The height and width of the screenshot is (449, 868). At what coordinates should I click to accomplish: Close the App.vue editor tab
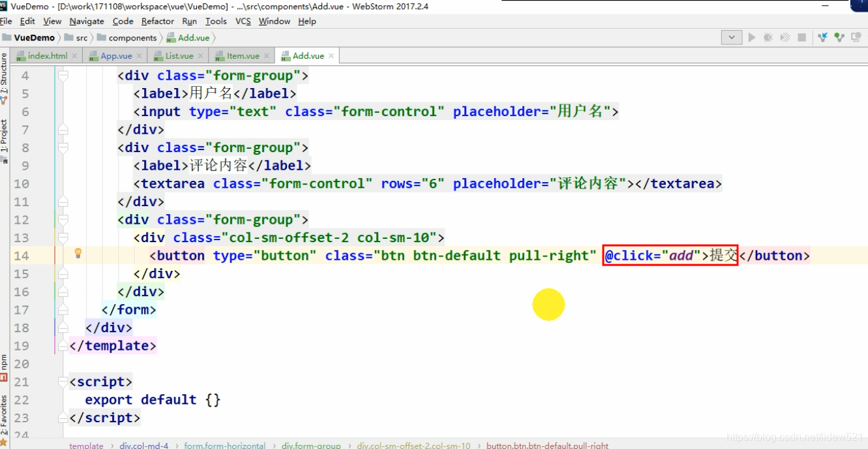140,56
